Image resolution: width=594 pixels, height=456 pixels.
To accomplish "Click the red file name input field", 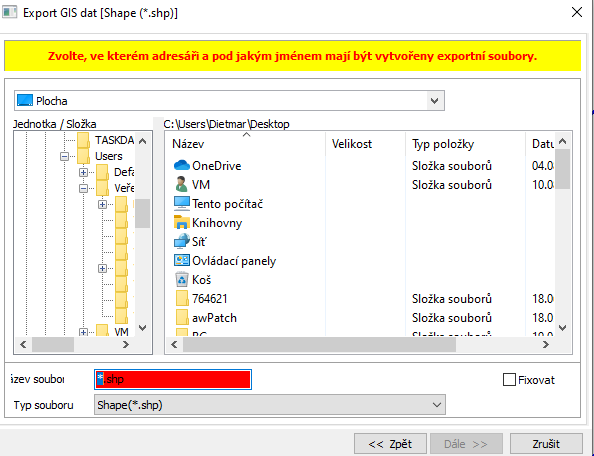I will pos(172,379).
